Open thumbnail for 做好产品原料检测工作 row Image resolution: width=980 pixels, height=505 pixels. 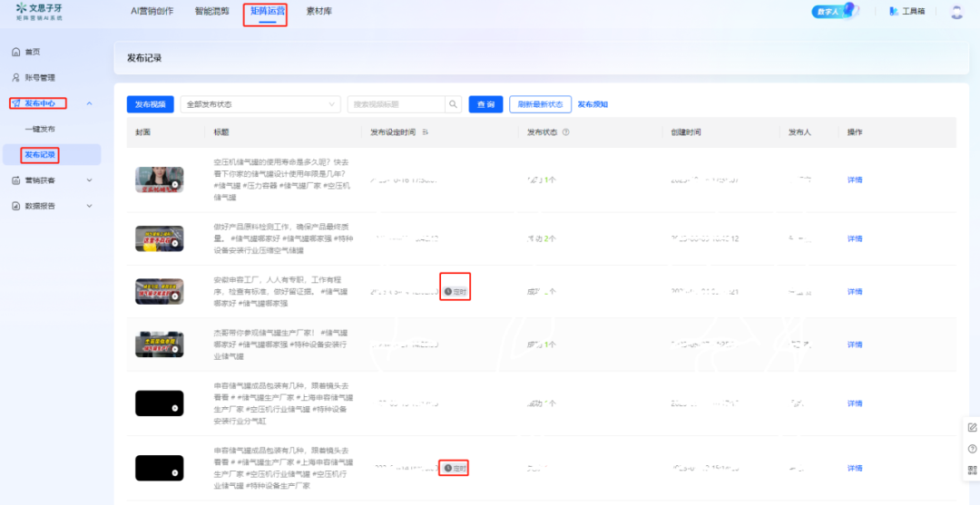160,238
